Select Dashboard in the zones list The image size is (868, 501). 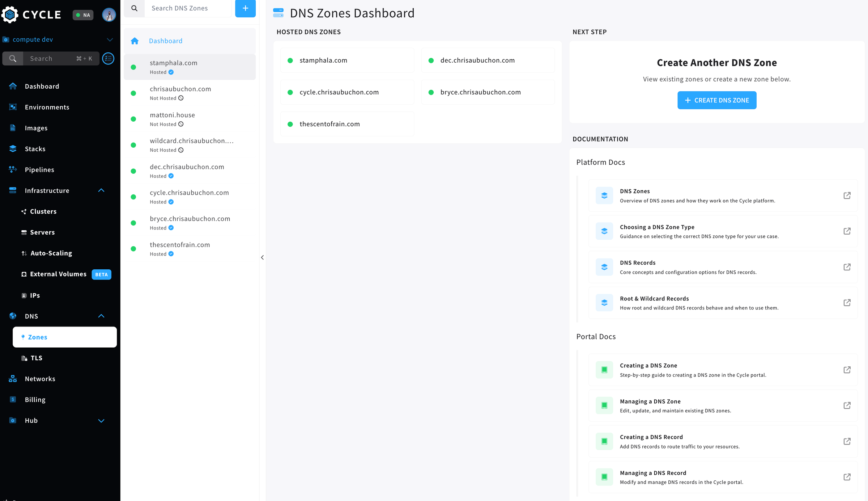(190, 41)
